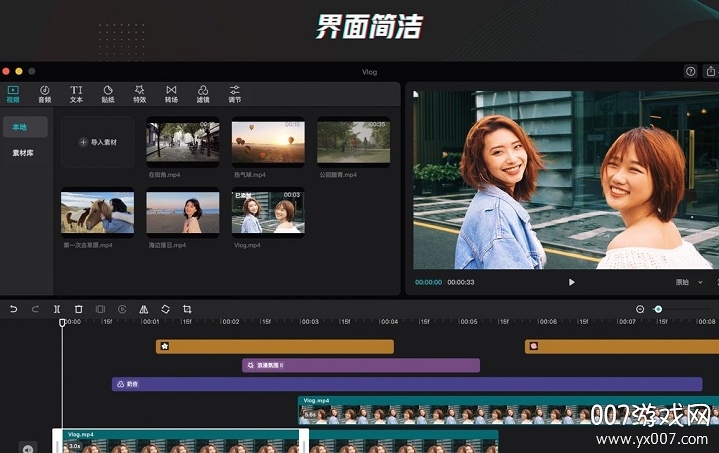
Task: Select the 热气球.mp4 thumbnail
Action: point(268,142)
